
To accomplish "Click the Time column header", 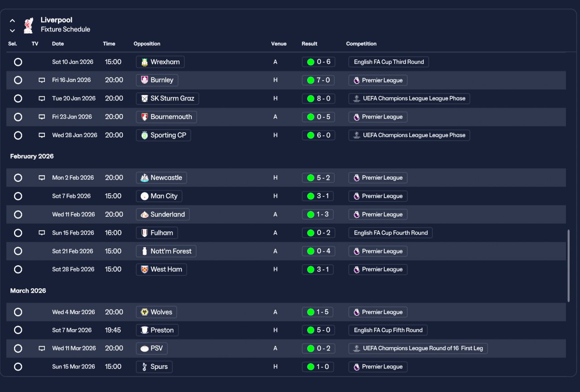I will [x=109, y=44].
